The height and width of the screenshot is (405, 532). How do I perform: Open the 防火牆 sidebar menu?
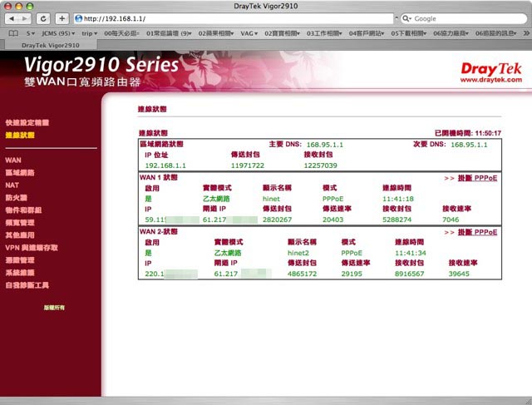[x=16, y=198]
